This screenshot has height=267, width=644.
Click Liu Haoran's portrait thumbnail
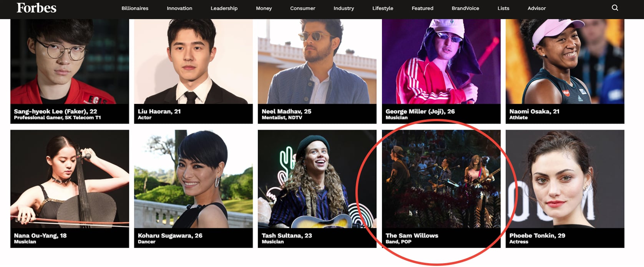pos(193,61)
